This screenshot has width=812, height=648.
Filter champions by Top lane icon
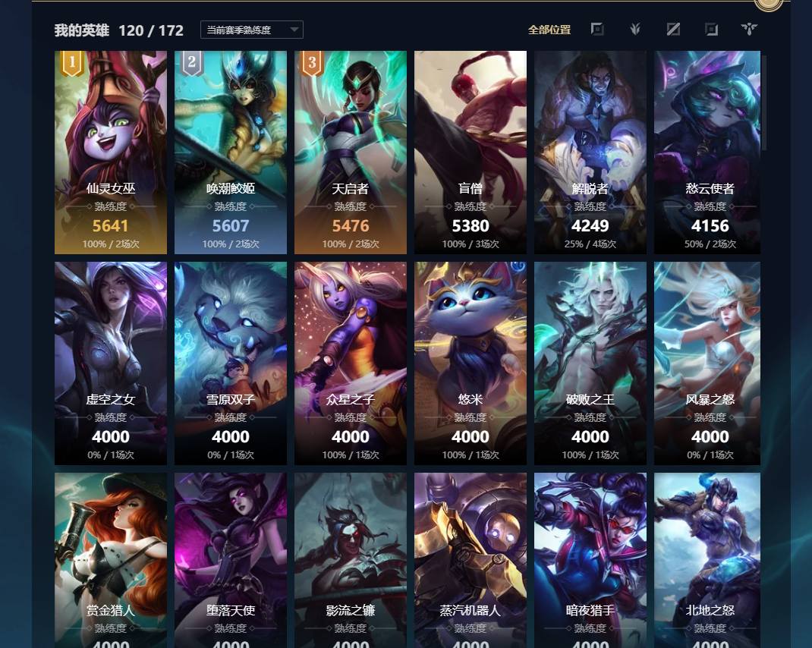point(597,30)
